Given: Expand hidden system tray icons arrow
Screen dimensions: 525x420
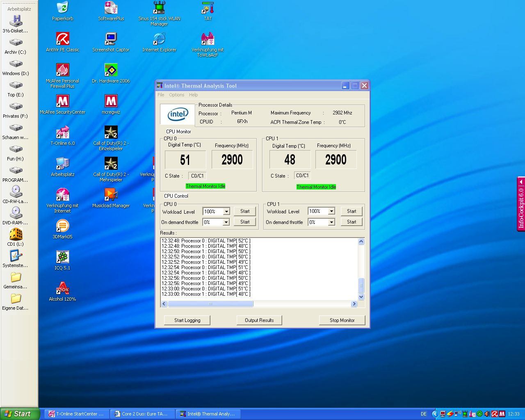Looking at the screenshot, I should (x=435, y=414).
